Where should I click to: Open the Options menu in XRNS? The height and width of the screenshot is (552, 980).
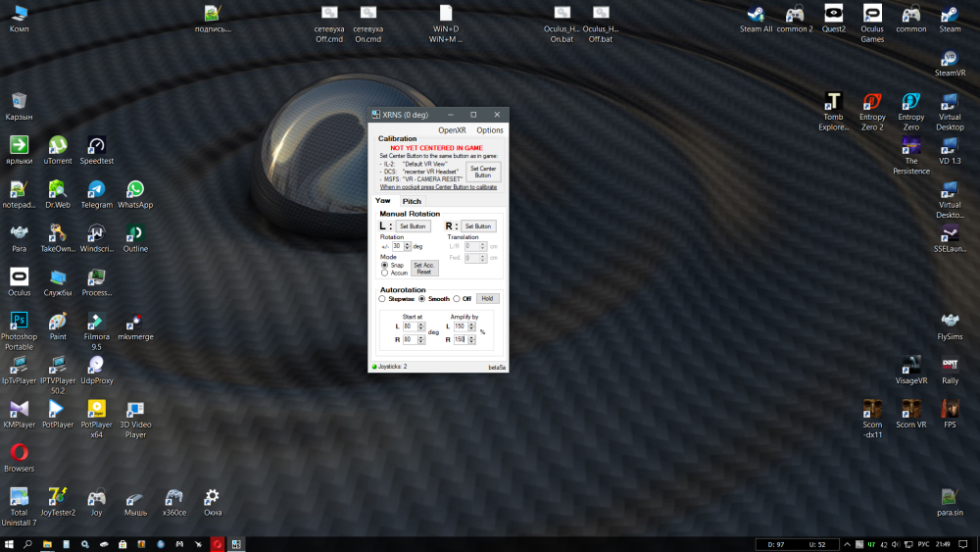(x=489, y=130)
